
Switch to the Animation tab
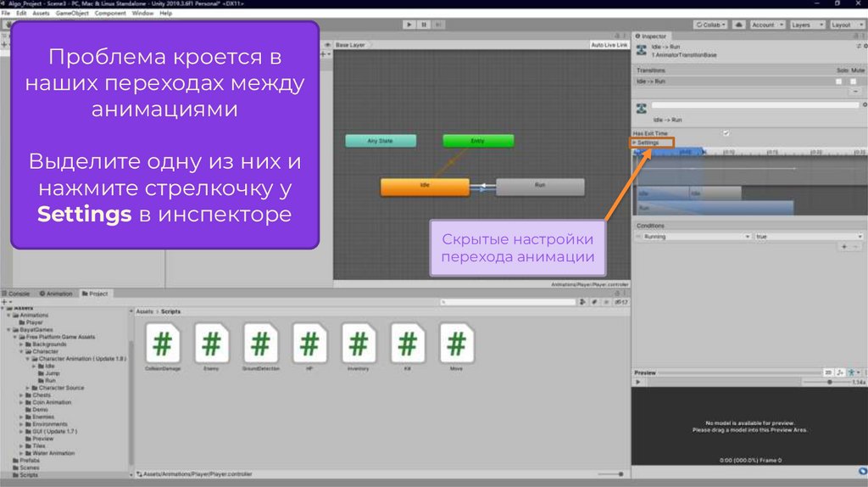click(56, 294)
